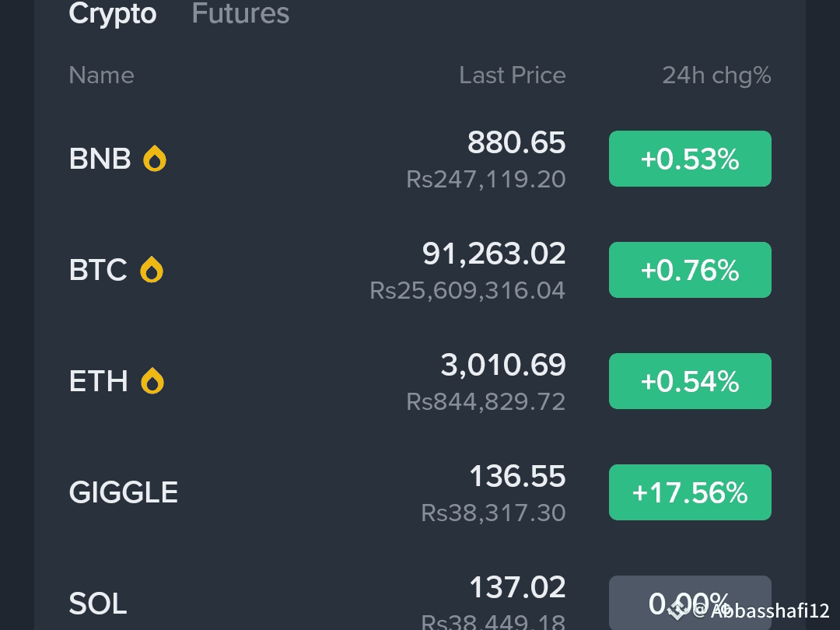
Task: Click the BTC price 91,263.02
Action: [x=494, y=254]
